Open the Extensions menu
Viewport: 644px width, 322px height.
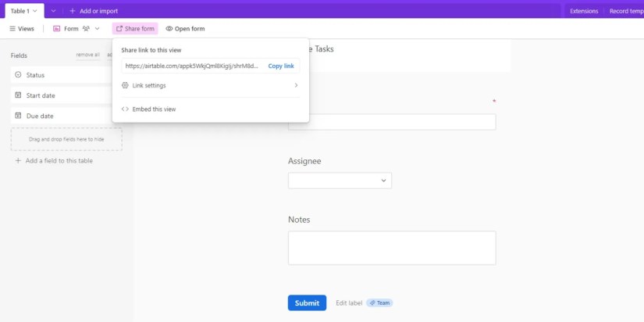pyautogui.click(x=584, y=11)
